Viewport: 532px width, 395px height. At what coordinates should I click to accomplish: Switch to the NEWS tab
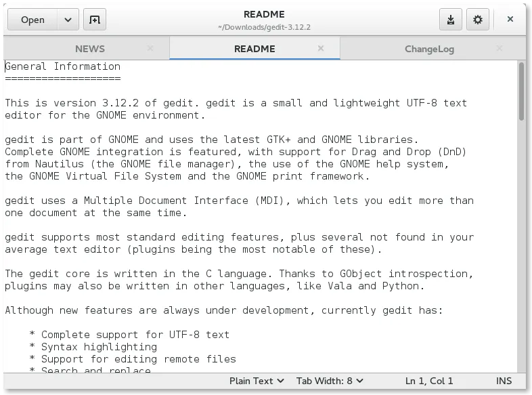tap(90, 49)
